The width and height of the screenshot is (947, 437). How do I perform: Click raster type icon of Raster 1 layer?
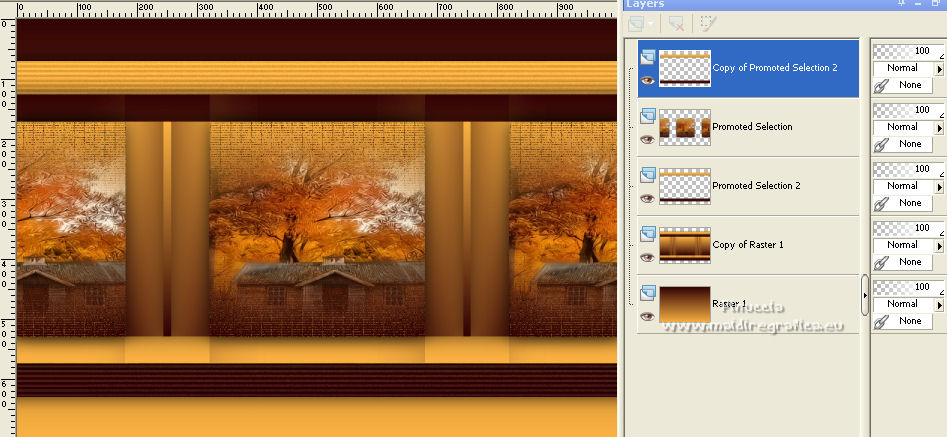pos(647,293)
